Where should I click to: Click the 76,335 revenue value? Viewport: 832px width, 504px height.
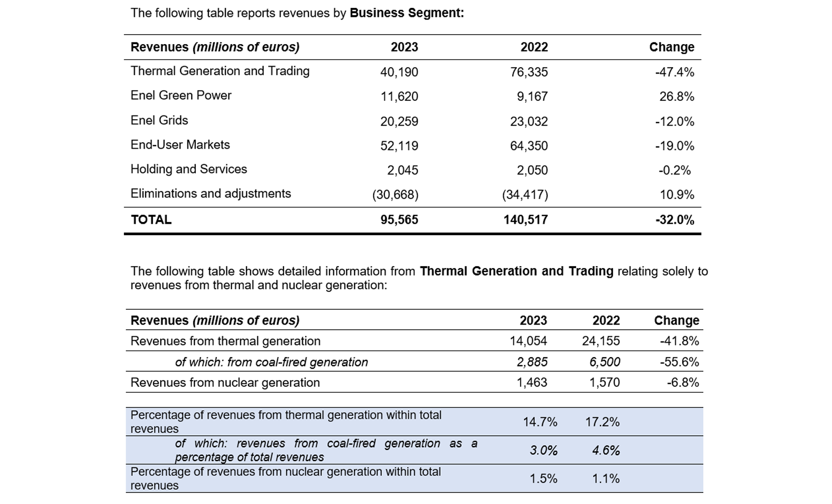pos(529,72)
